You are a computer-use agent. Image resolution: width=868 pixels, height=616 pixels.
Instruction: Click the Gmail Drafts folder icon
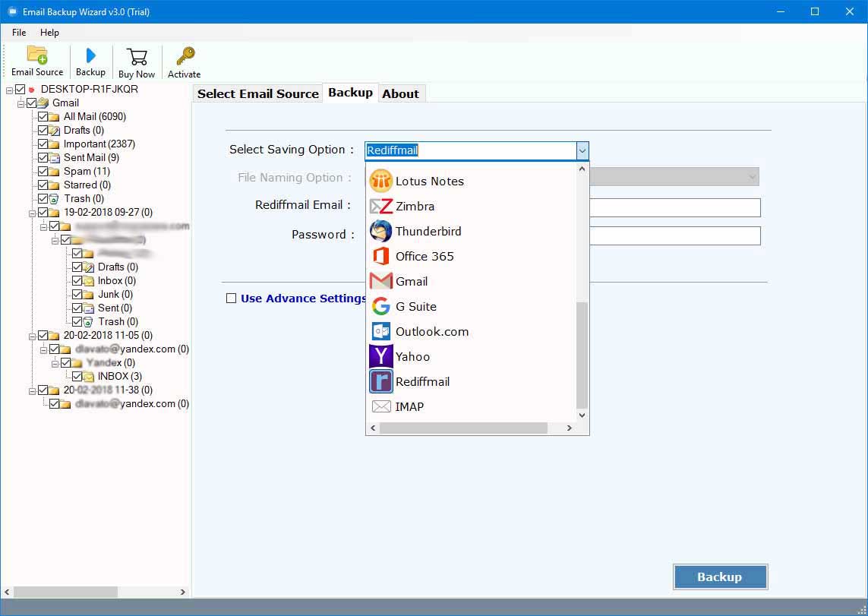(54, 131)
